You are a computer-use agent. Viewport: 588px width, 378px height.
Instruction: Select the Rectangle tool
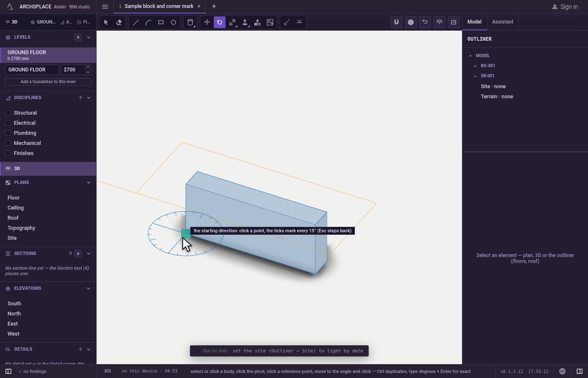pos(161,22)
